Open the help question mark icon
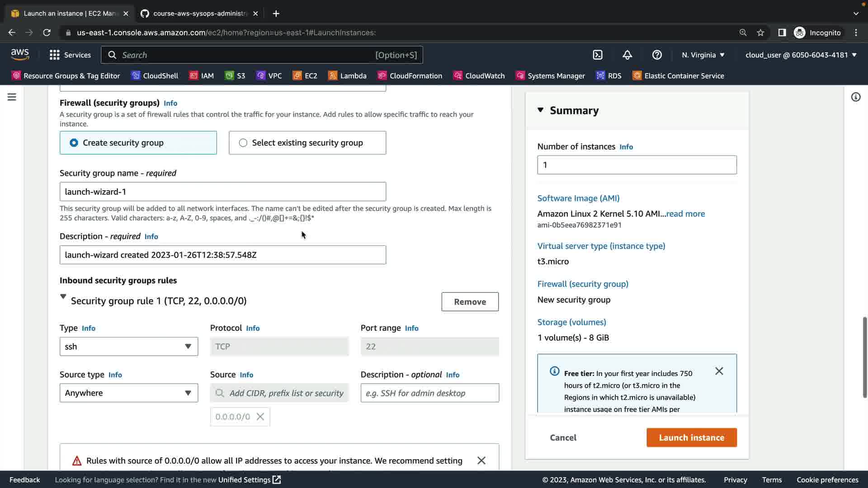Image resolution: width=868 pixels, height=488 pixels. point(657,55)
